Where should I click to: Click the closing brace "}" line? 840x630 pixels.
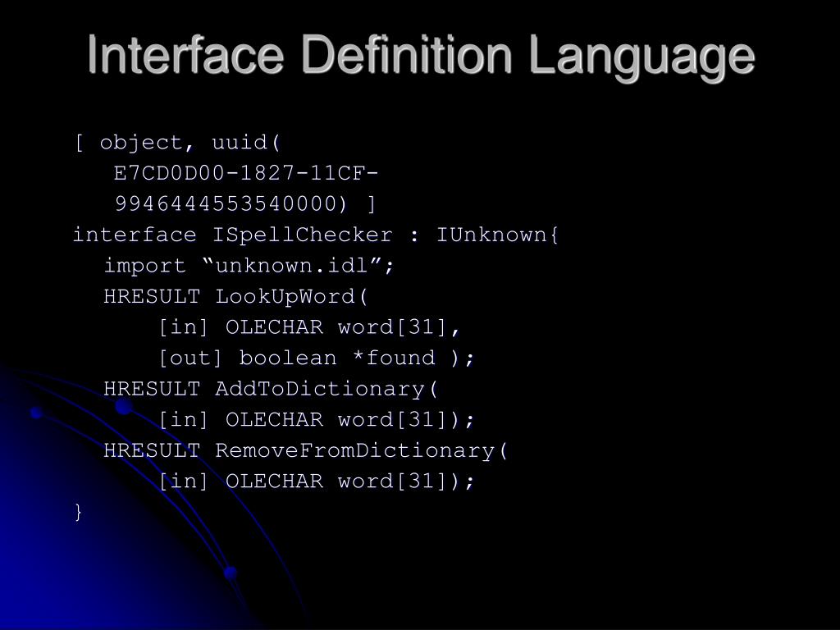(x=79, y=512)
